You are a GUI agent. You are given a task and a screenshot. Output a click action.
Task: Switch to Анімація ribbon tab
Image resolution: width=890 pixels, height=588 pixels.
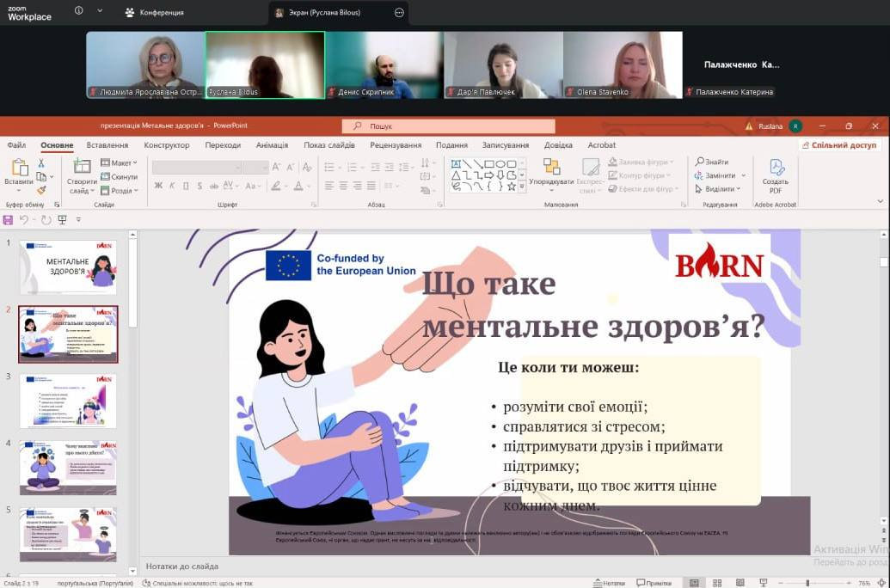click(272, 144)
